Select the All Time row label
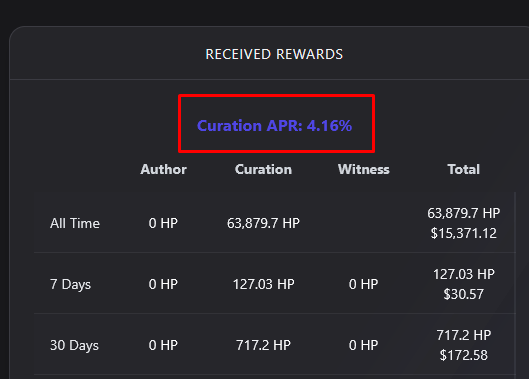The height and width of the screenshot is (379, 529). click(75, 223)
